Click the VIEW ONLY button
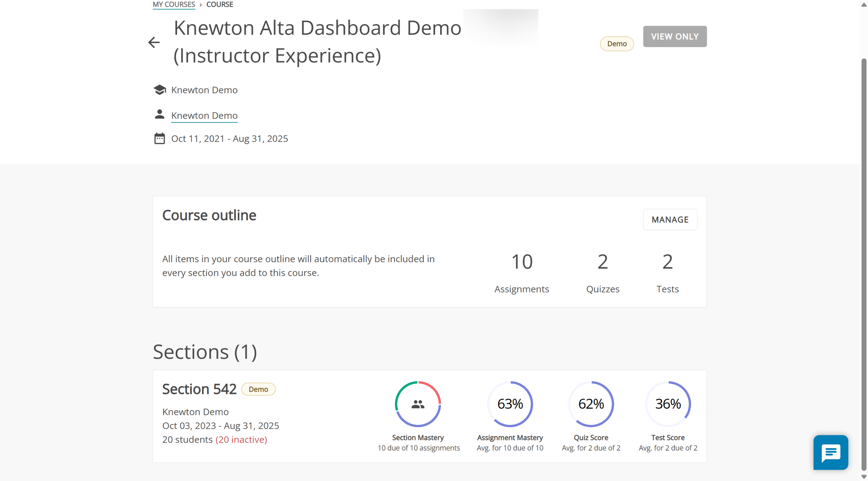 (x=674, y=36)
